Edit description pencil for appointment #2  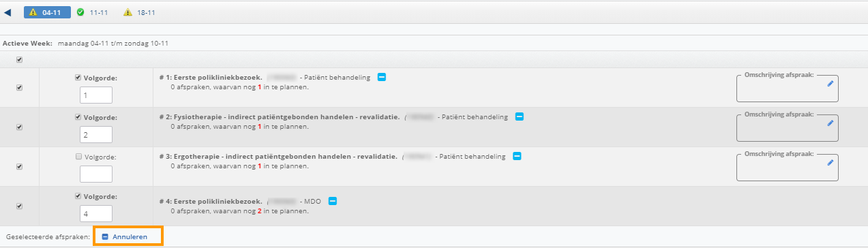pyautogui.click(x=830, y=123)
